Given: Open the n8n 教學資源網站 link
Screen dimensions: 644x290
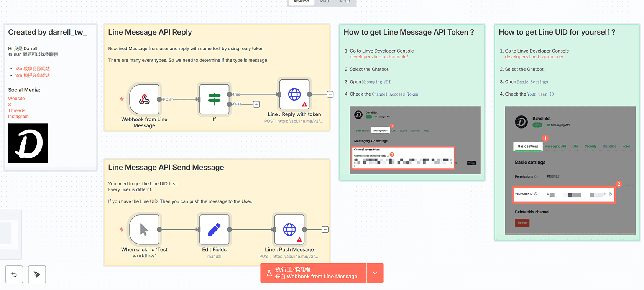Looking at the screenshot, I should click(32, 69).
